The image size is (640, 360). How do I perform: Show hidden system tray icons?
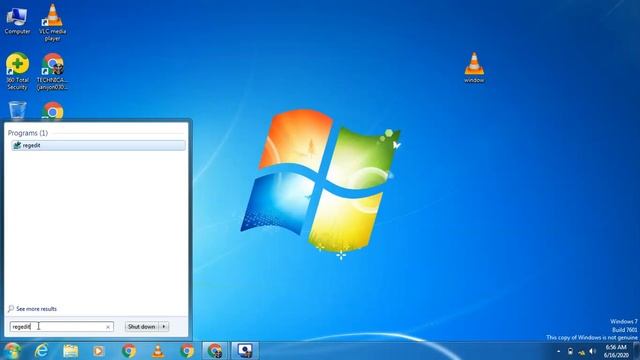pos(559,351)
